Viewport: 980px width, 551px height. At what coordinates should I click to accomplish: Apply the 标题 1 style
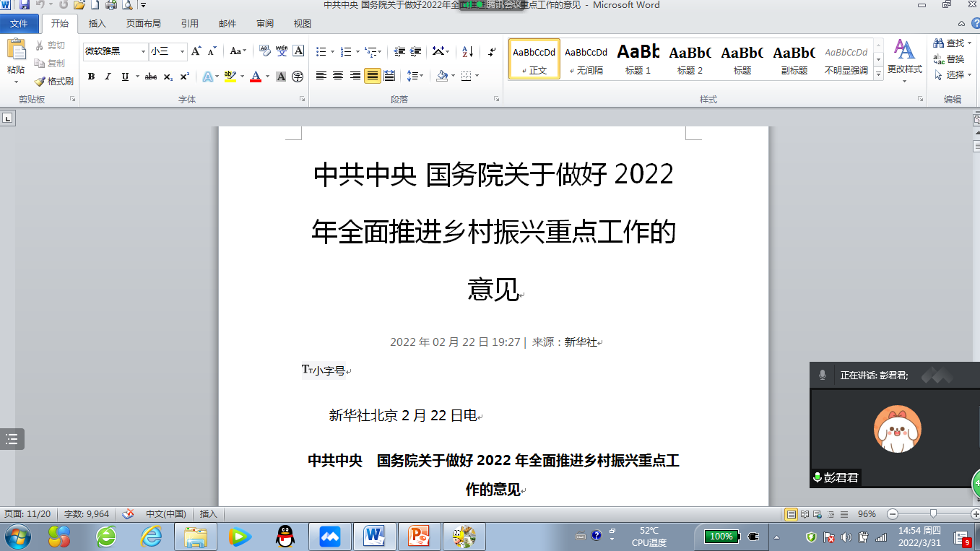click(x=638, y=58)
